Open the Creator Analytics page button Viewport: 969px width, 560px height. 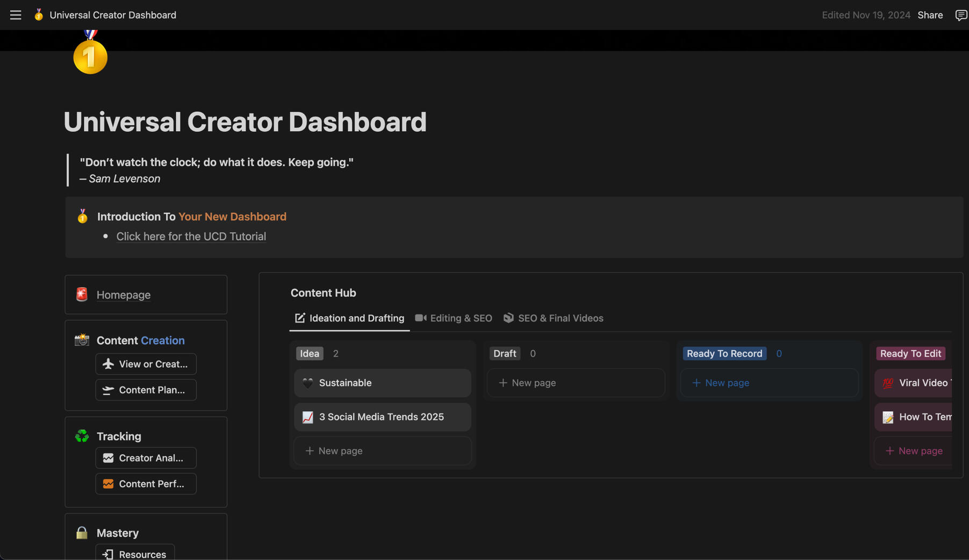tap(146, 458)
